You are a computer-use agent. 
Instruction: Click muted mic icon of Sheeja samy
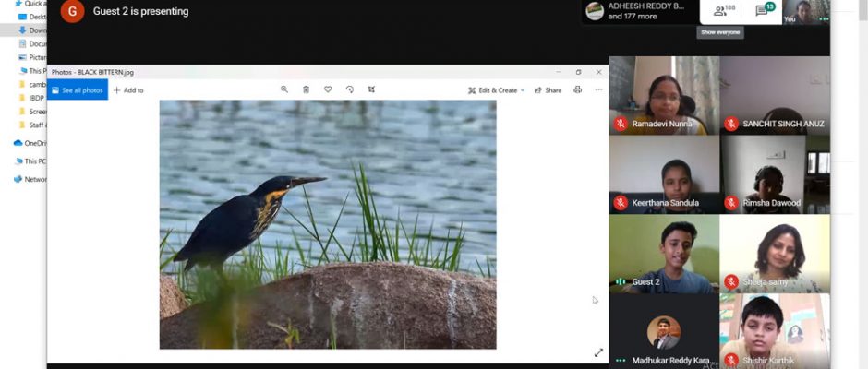pos(731,282)
